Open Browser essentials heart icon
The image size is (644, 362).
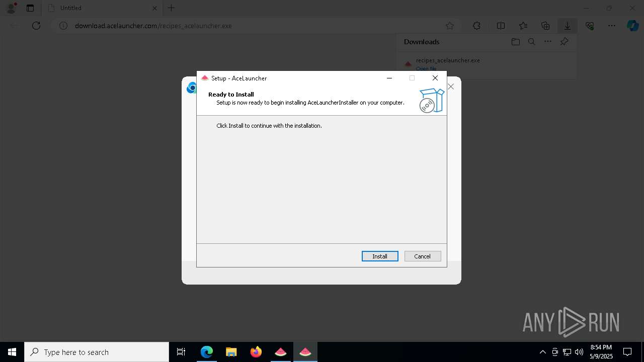(x=590, y=26)
